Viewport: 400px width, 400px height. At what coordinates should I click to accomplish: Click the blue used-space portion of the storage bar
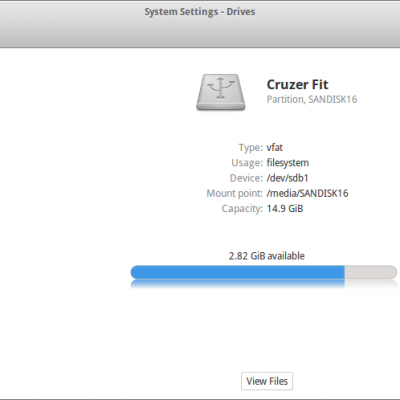click(237, 272)
